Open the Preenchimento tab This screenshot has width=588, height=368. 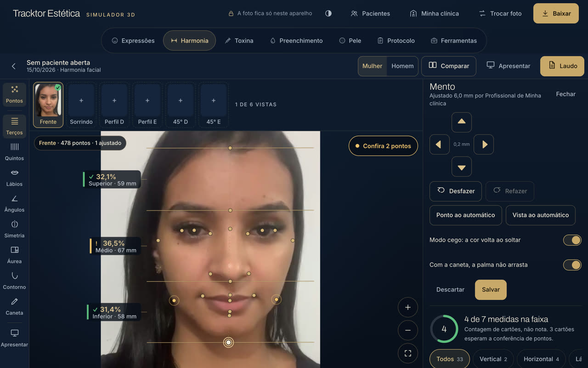(296, 40)
